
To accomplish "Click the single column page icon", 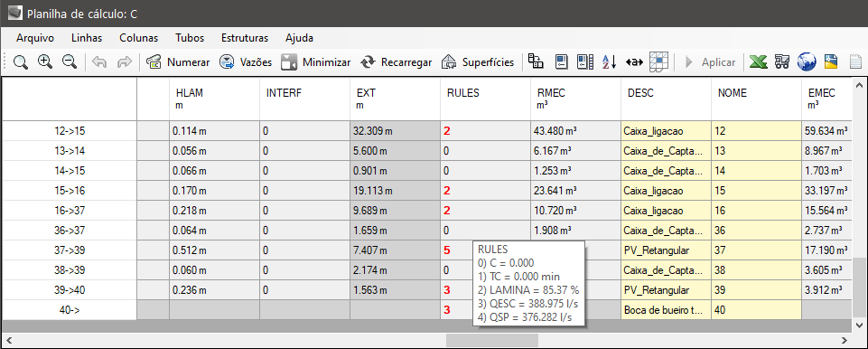I will (562, 61).
